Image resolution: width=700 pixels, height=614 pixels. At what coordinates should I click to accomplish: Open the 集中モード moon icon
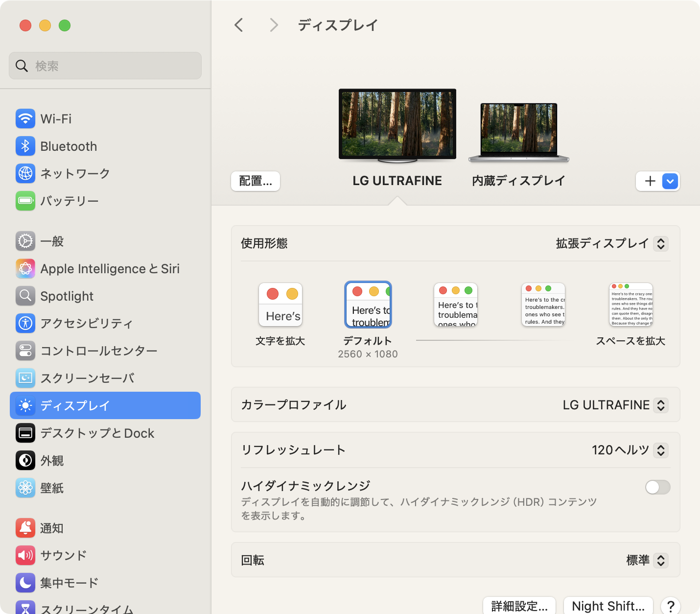pos(25,583)
